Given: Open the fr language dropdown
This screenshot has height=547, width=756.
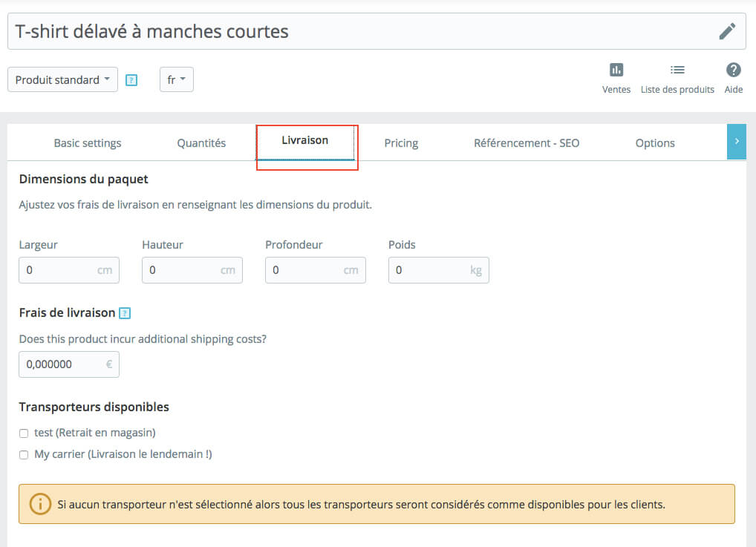Looking at the screenshot, I should (176, 80).
